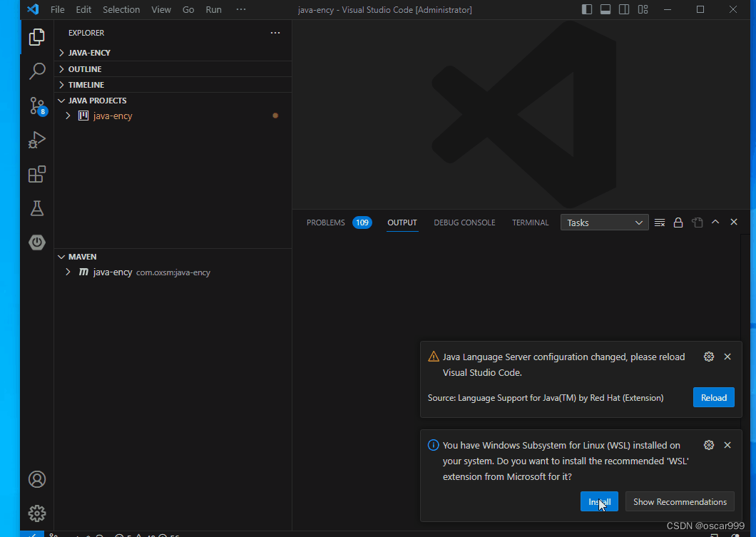
Task: Switch to the TERMINAL tab
Action: [531, 223]
